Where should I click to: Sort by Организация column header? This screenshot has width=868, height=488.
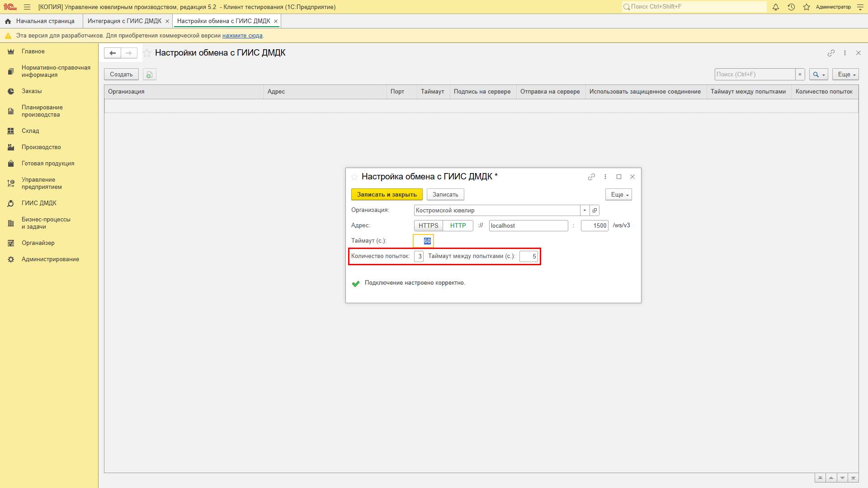coord(184,92)
